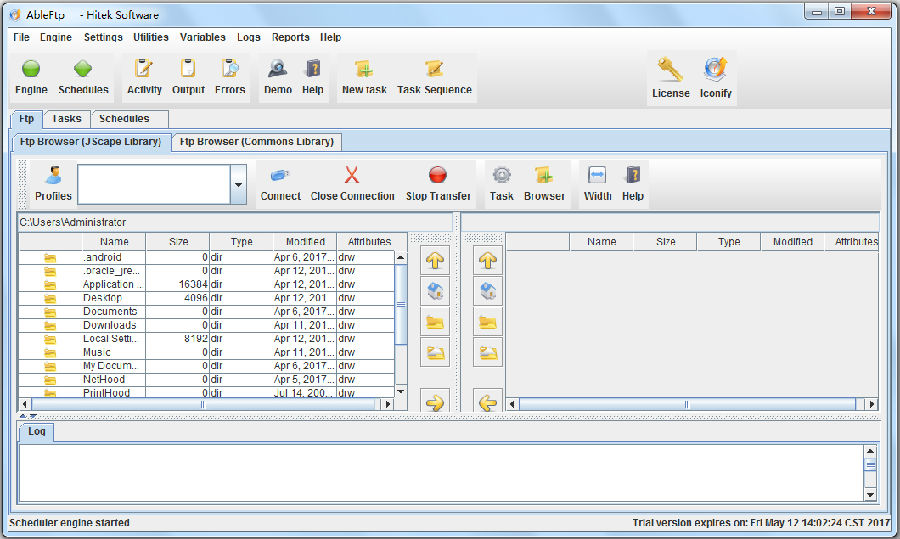
Task: Upload with the right arrow button
Action: (x=435, y=401)
